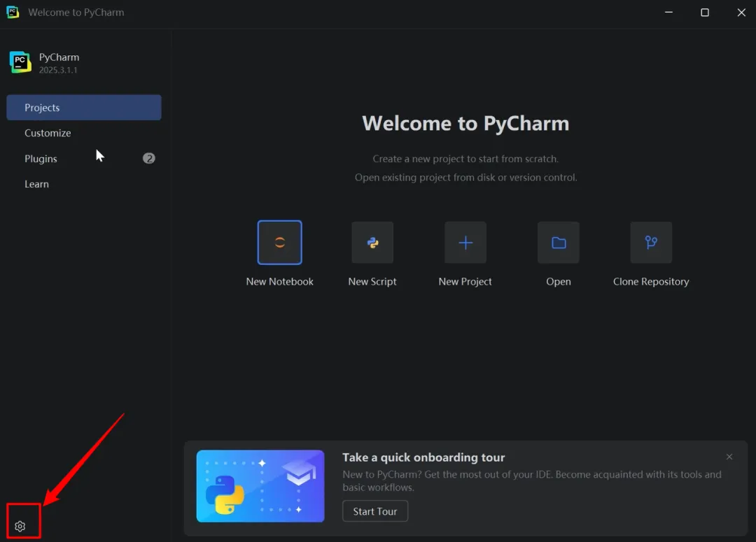Click the version text 2025.3.1.1
The image size is (756, 542).
pos(58,70)
